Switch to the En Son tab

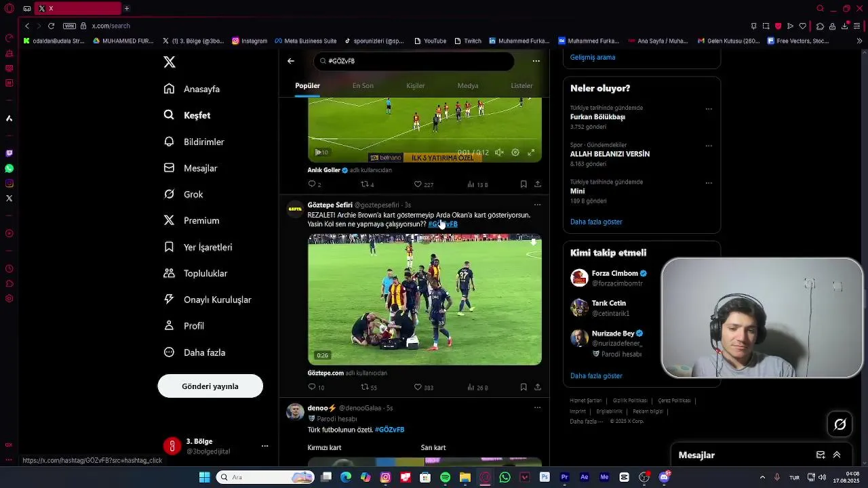363,86
